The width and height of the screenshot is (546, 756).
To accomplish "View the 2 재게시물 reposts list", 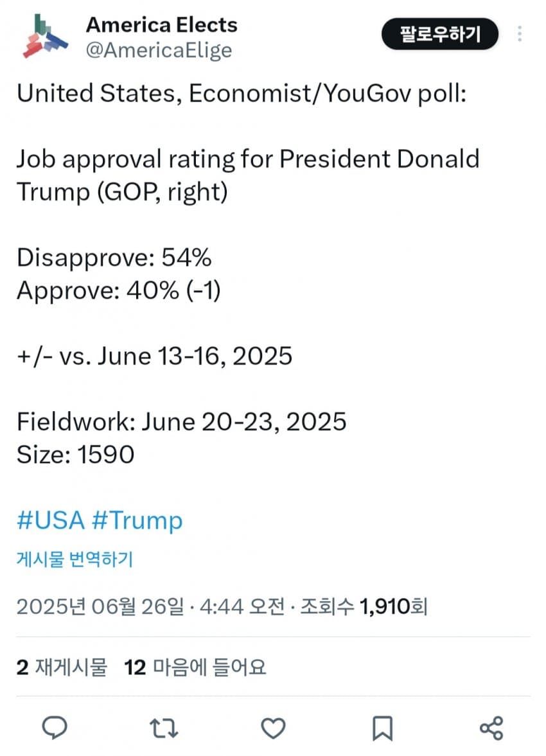I will coord(62,668).
